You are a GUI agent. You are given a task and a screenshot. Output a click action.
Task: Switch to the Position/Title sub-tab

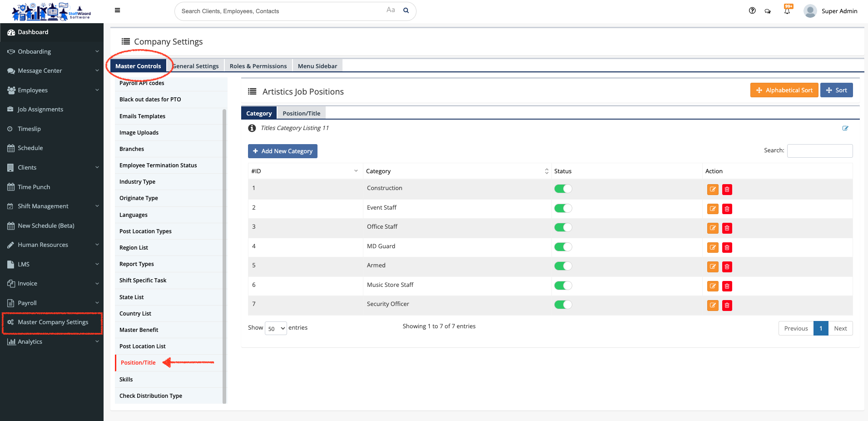301,113
